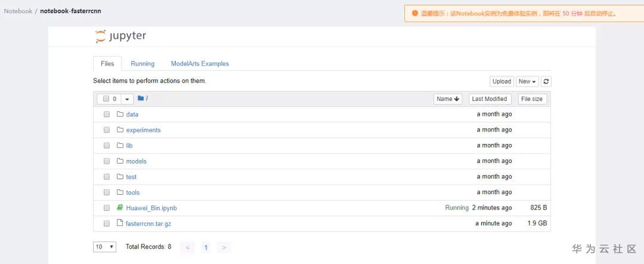Image resolution: width=644 pixels, height=264 pixels.
Task: Sort by Last Modified
Action: point(489,99)
